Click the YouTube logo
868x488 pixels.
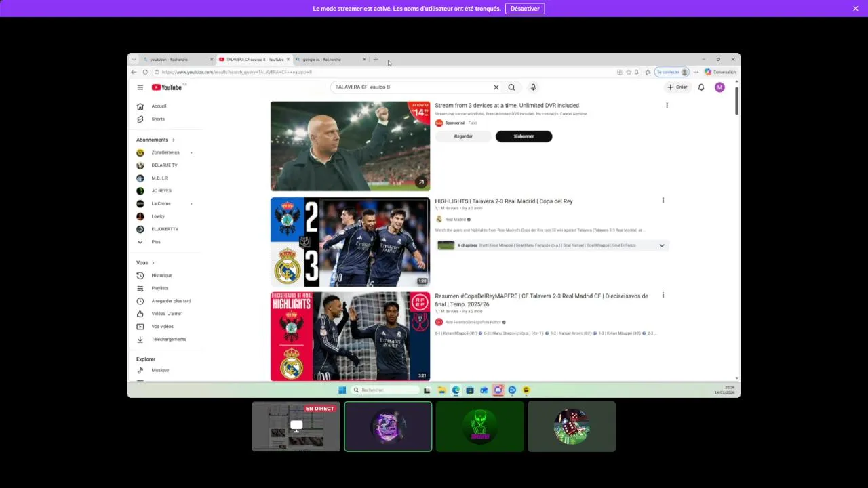pyautogui.click(x=167, y=87)
